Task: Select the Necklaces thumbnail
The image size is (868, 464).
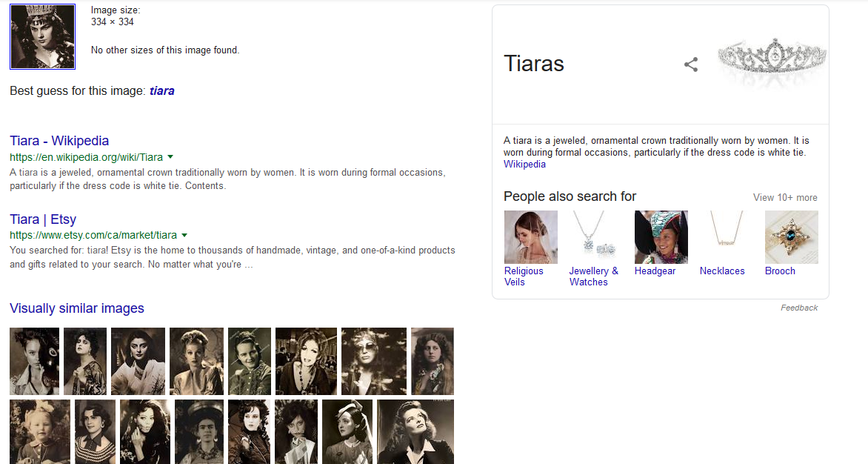Action: coord(727,237)
